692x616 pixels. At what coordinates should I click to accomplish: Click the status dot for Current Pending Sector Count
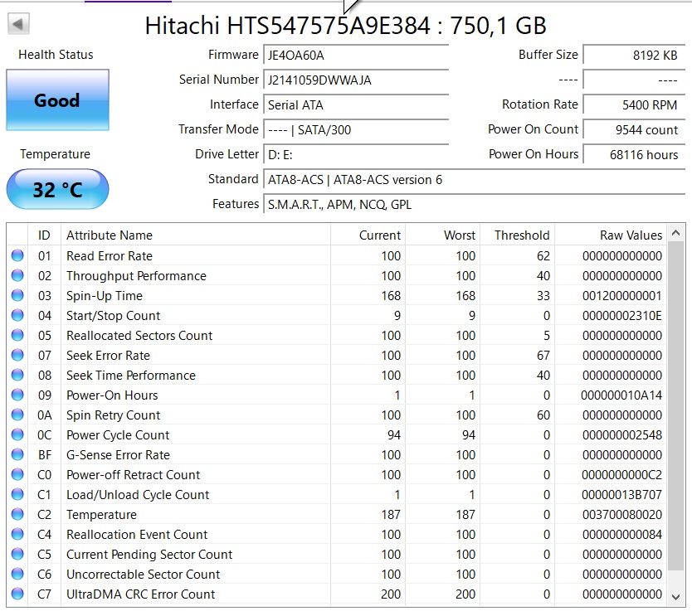click(x=17, y=554)
